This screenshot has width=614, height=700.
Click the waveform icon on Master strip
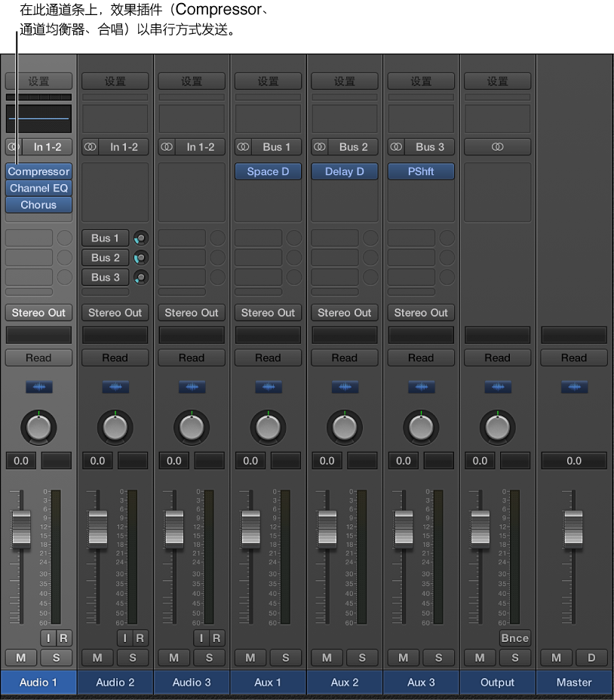(x=574, y=387)
